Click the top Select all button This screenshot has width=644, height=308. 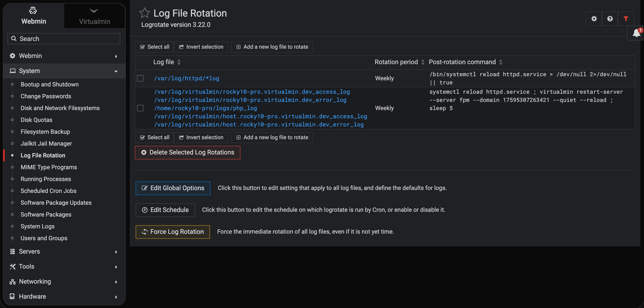pyautogui.click(x=155, y=47)
